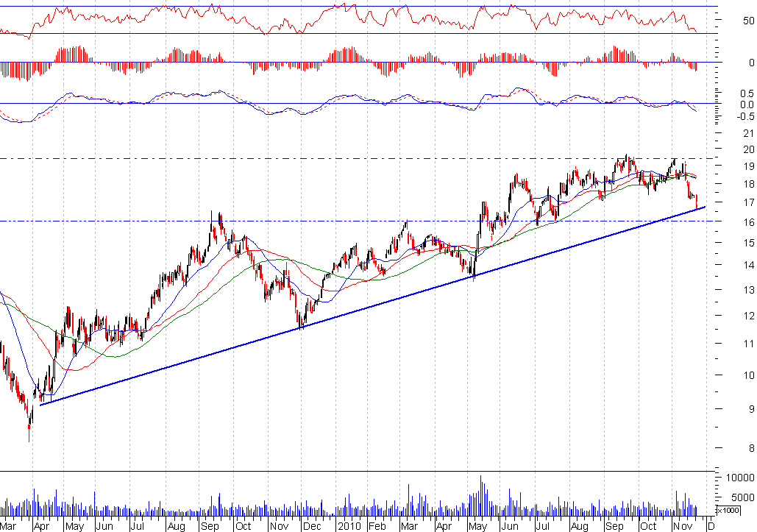This screenshot has height=532, width=757.
Task: Click the '0.5' indicator scale value
Action: point(747,93)
